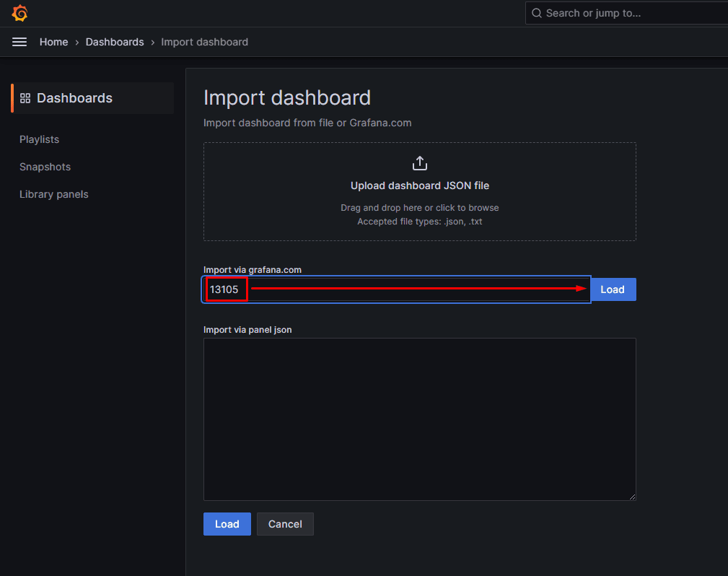728x576 pixels.
Task: Click Import dashboard breadcrumb text
Action: click(204, 42)
